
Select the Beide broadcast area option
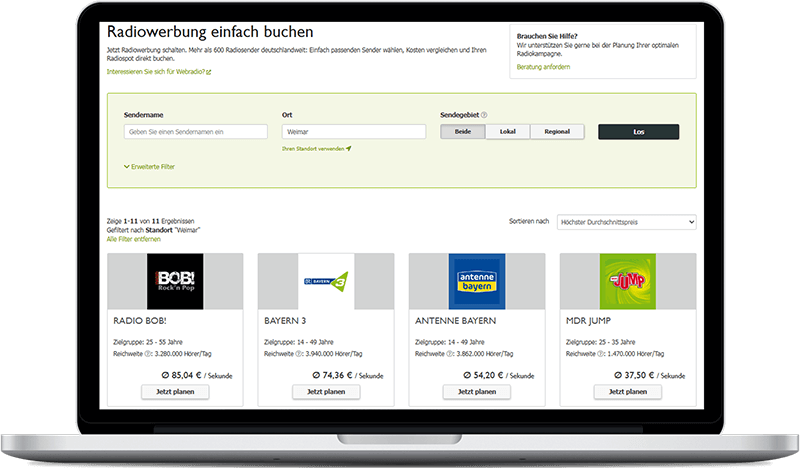click(x=463, y=132)
